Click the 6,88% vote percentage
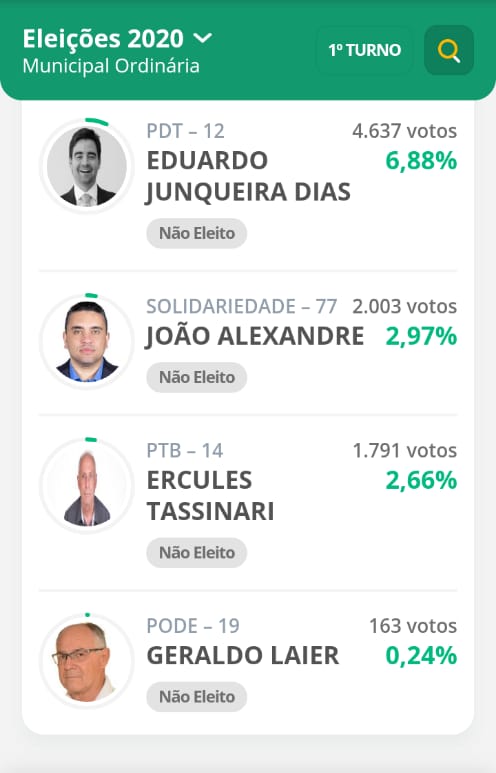The width and height of the screenshot is (496, 773). [x=421, y=161]
